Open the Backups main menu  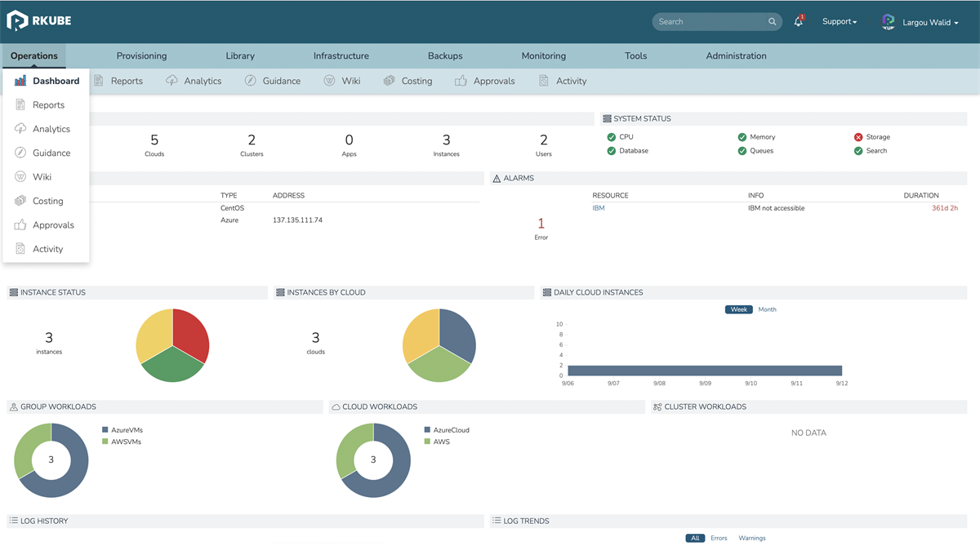coord(445,55)
